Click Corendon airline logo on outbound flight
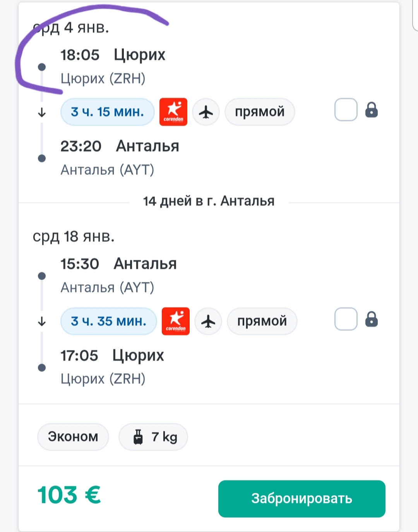Viewport: 418px width, 532px height. (173, 112)
